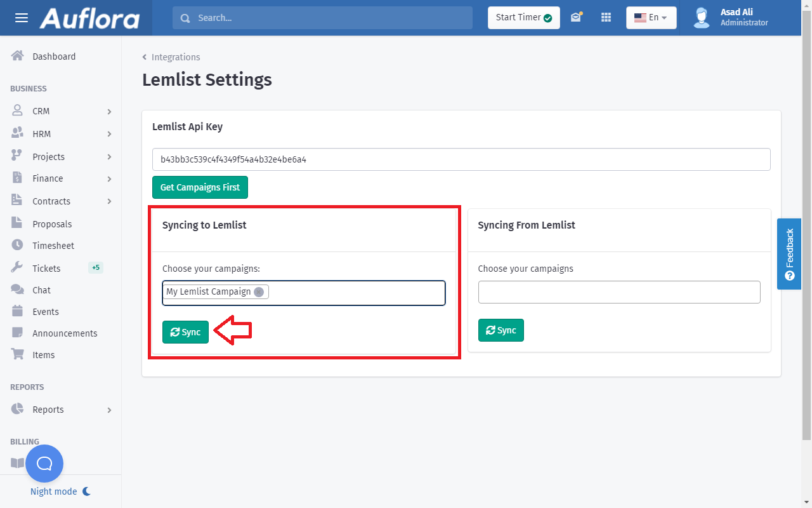Toggle Night mode
Screen dimensions: 812x508
click(x=61, y=491)
